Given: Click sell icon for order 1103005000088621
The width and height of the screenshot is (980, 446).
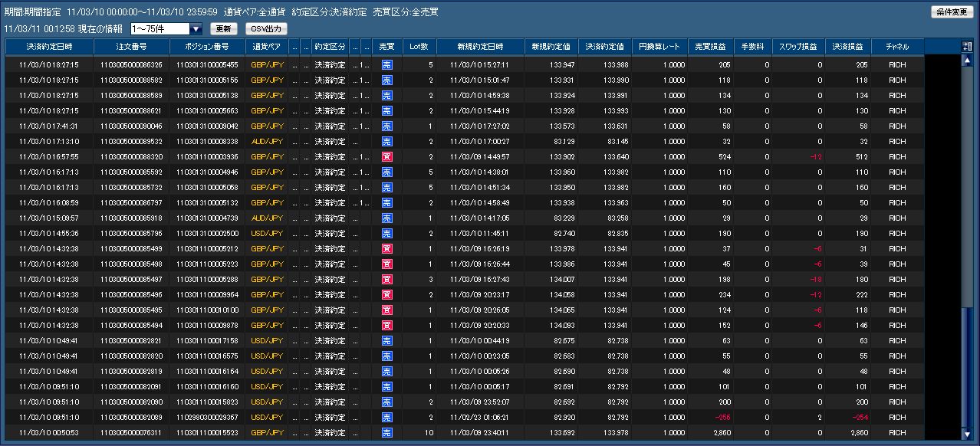Looking at the screenshot, I should [x=386, y=110].
